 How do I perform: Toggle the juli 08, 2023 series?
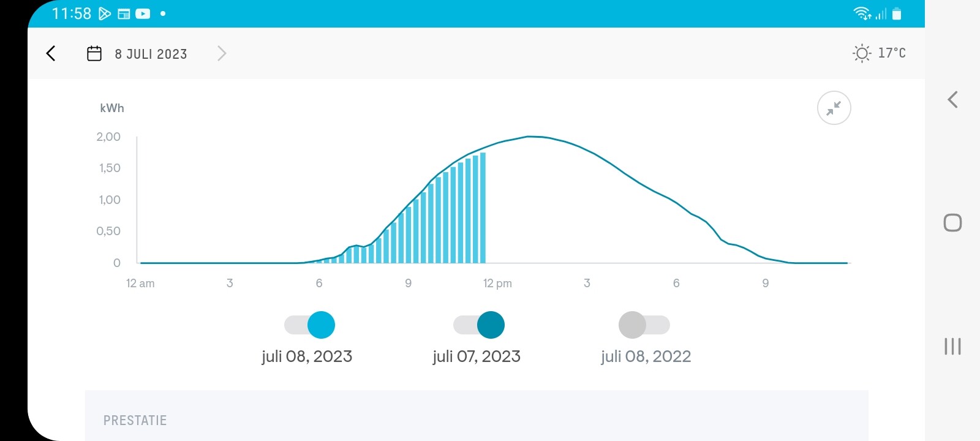pos(310,325)
